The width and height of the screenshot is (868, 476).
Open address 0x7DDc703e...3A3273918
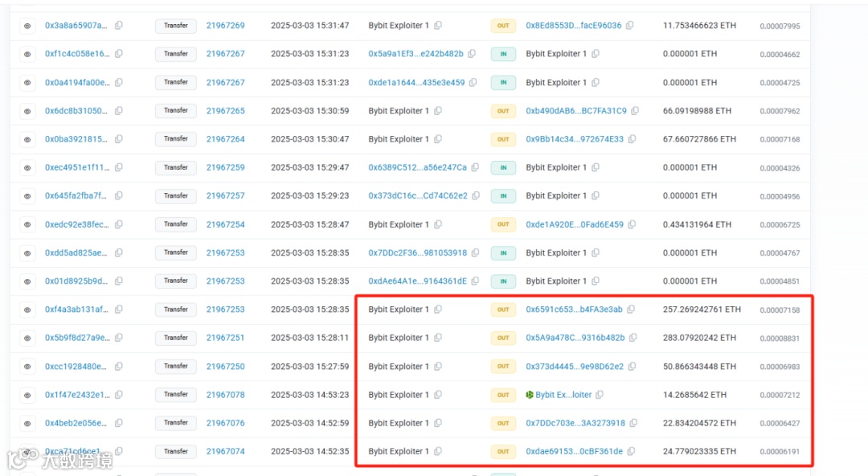point(575,423)
